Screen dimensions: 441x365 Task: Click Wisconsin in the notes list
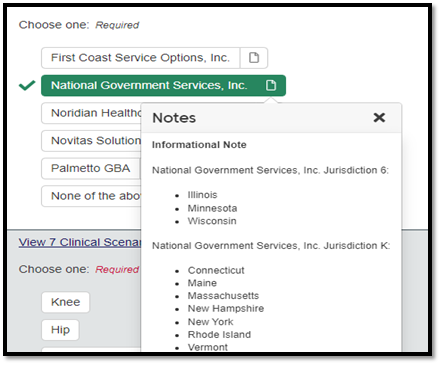point(212,221)
